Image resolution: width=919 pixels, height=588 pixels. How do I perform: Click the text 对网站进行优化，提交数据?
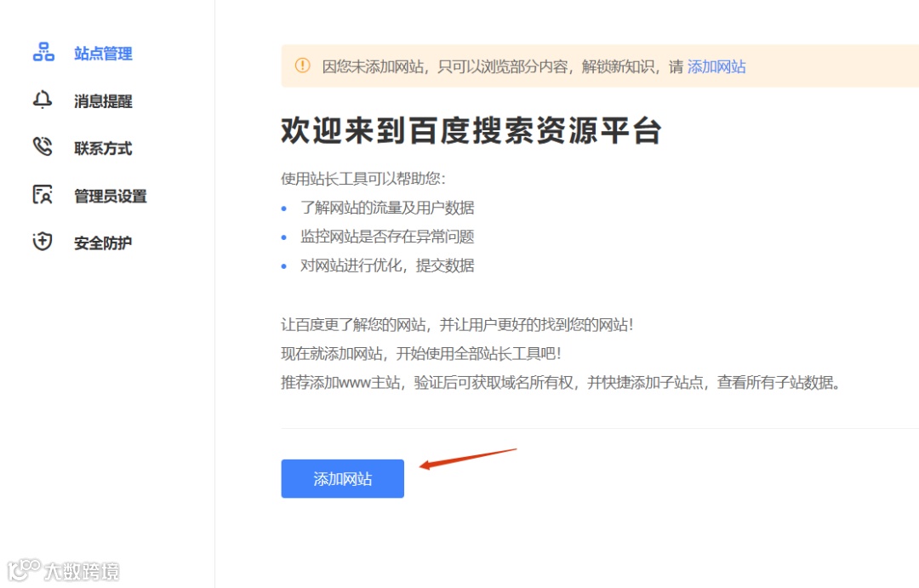pyautogui.click(x=387, y=265)
